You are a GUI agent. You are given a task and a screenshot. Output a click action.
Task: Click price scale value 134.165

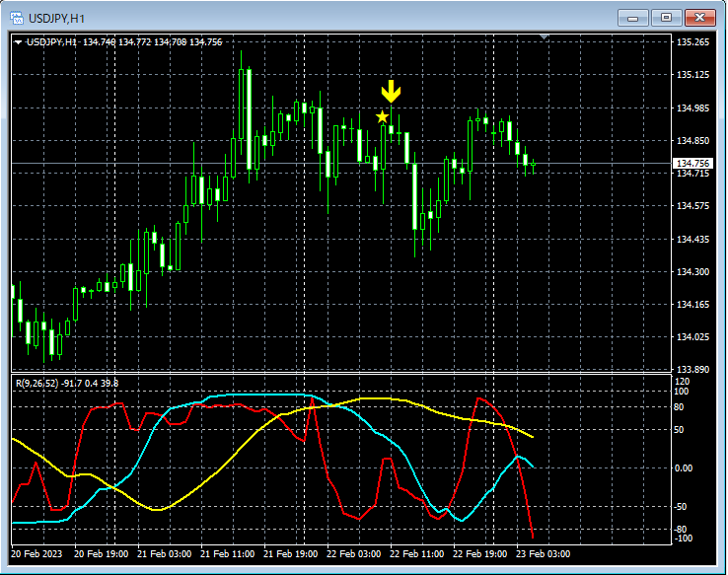click(692, 304)
